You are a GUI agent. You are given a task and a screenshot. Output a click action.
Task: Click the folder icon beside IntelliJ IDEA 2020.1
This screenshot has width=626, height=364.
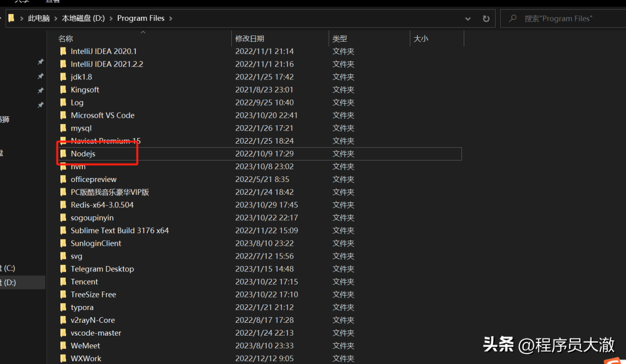pyautogui.click(x=63, y=51)
